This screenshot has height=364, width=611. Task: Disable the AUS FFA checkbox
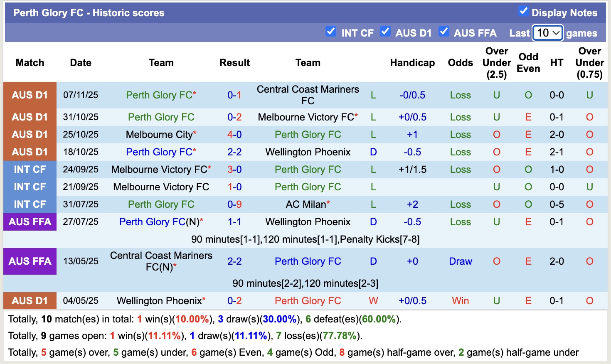(444, 31)
